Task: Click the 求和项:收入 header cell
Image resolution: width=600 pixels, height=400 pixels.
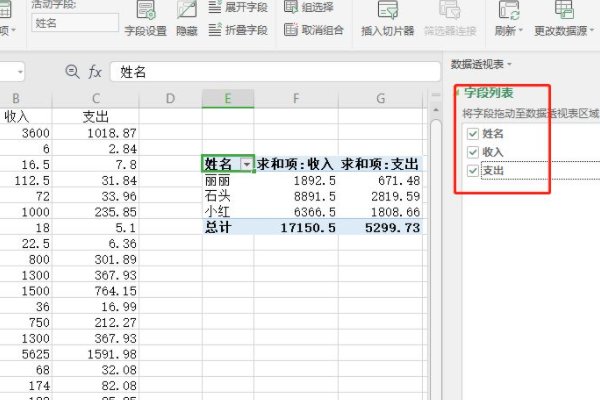Action: coord(296,164)
